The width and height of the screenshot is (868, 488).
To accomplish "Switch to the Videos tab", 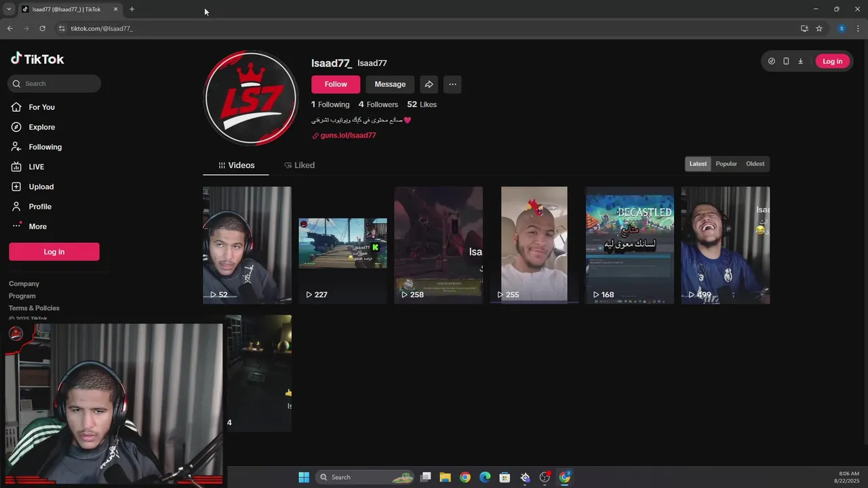I will [236, 165].
